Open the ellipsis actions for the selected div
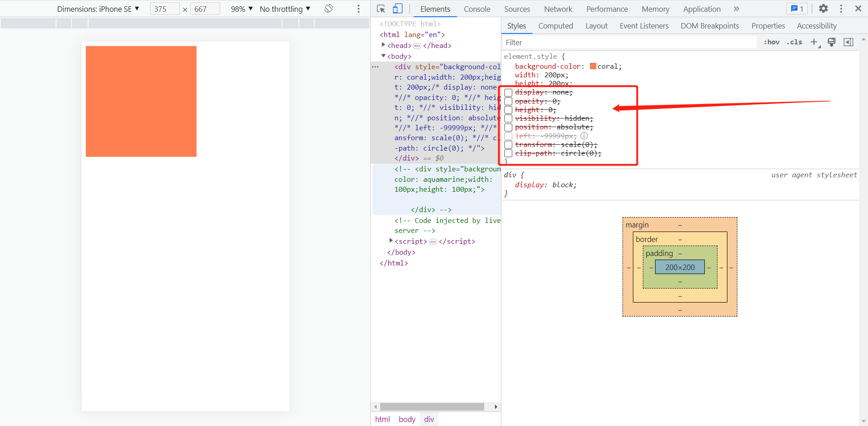This screenshot has height=426, width=868. click(x=375, y=67)
